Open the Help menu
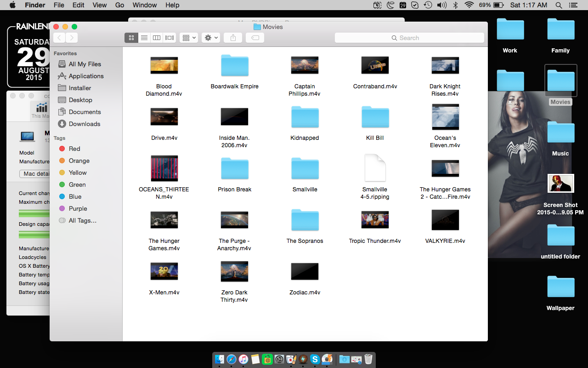This screenshot has width=588, height=368. 172,5
